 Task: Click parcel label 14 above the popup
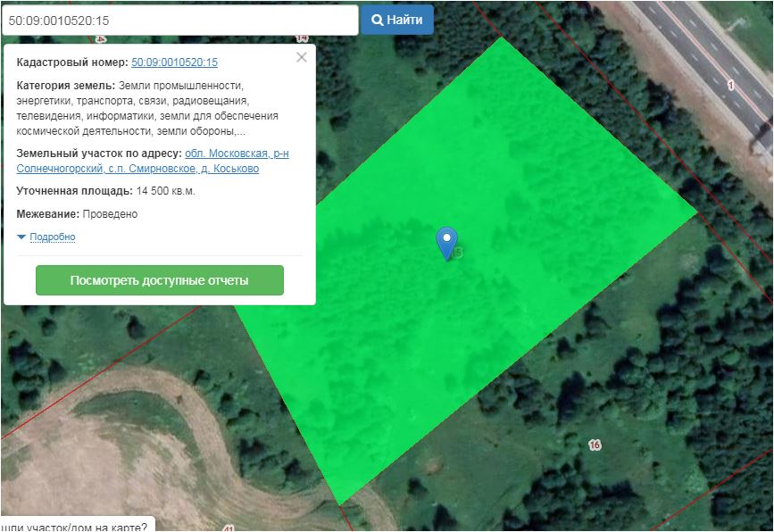tap(302, 38)
